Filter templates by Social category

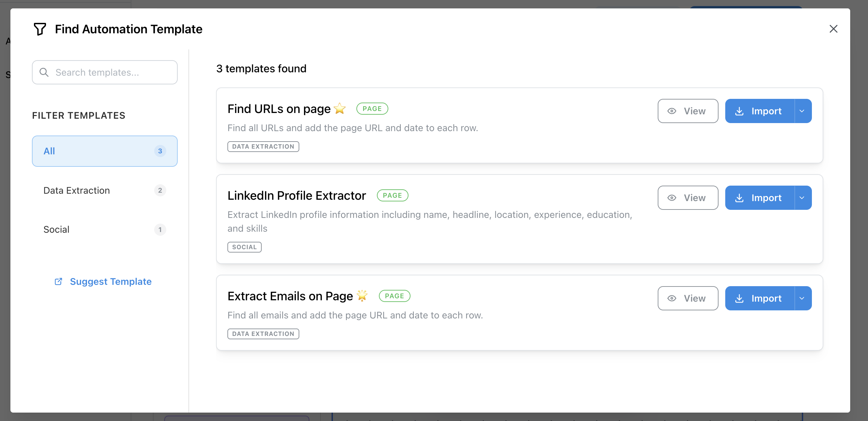(104, 230)
